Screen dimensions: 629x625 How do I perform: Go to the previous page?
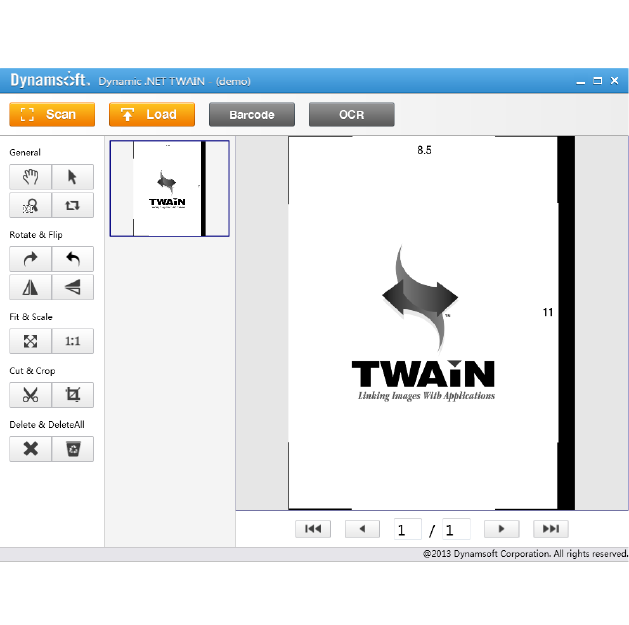click(x=362, y=529)
